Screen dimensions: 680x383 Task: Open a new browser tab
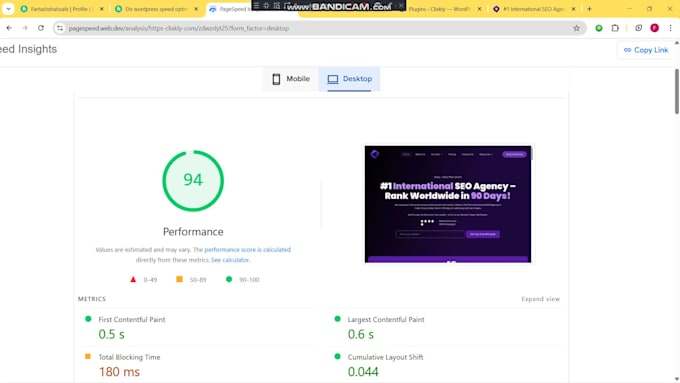(589, 9)
